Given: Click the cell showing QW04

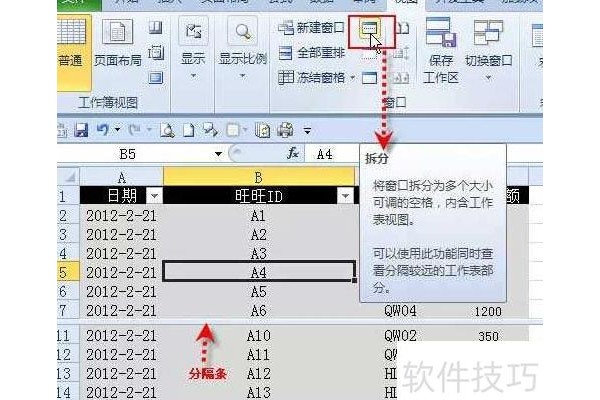Looking at the screenshot, I should click(400, 311).
